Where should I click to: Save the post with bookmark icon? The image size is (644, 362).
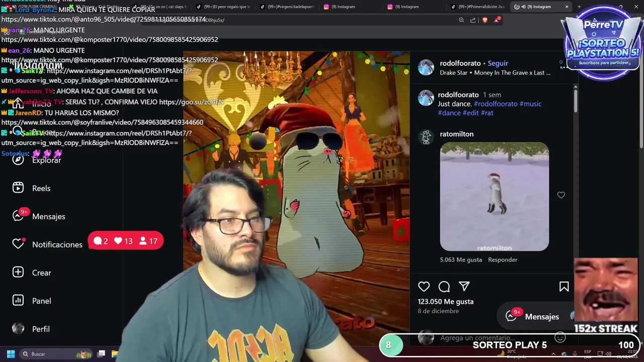(564, 287)
